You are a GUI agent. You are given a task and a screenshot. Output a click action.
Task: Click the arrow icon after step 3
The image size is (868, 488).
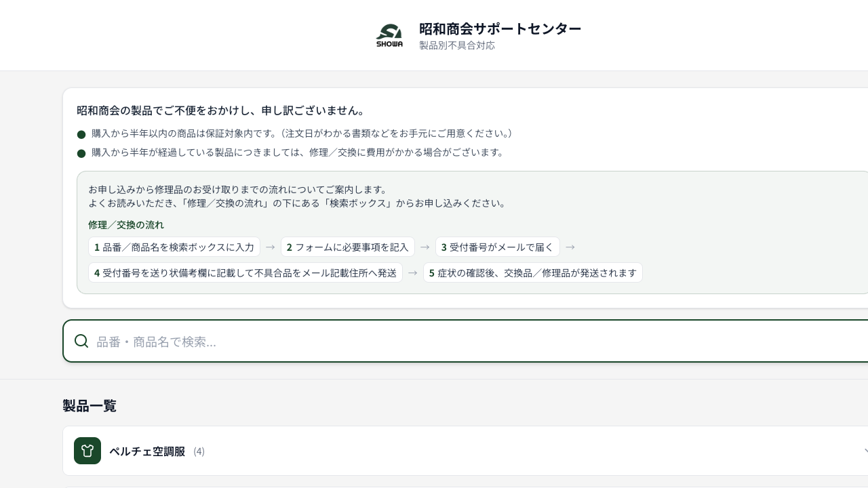click(570, 247)
